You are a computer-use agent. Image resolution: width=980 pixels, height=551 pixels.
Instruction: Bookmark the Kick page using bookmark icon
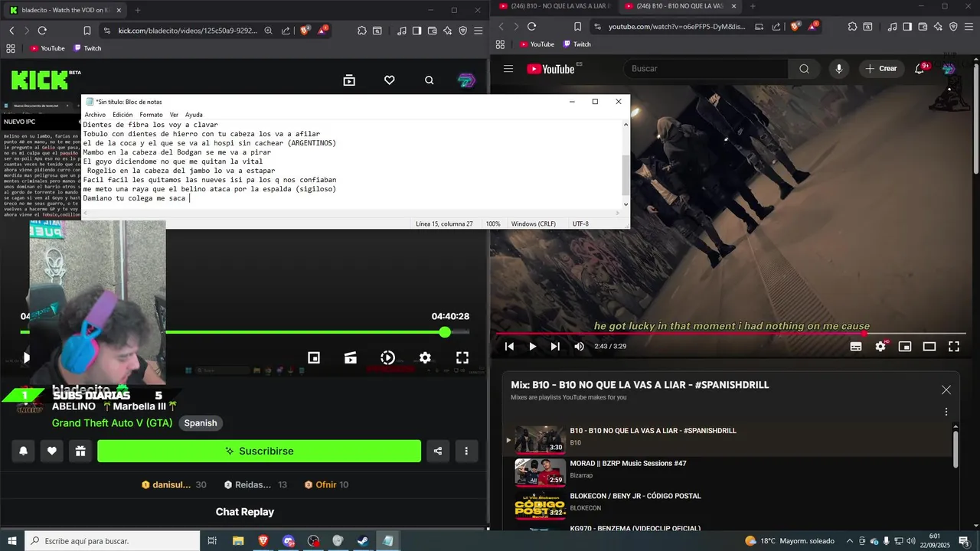pyautogui.click(x=87, y=31)
